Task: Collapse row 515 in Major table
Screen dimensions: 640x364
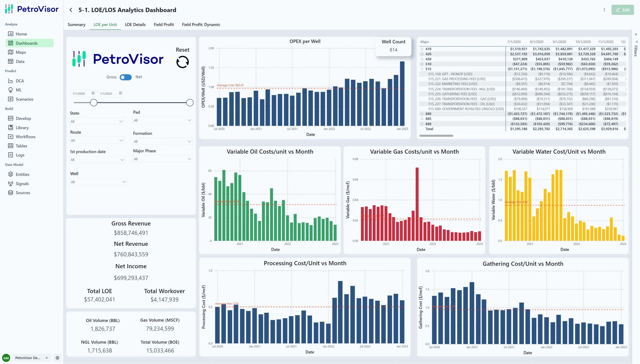Action: click(422, 69)
